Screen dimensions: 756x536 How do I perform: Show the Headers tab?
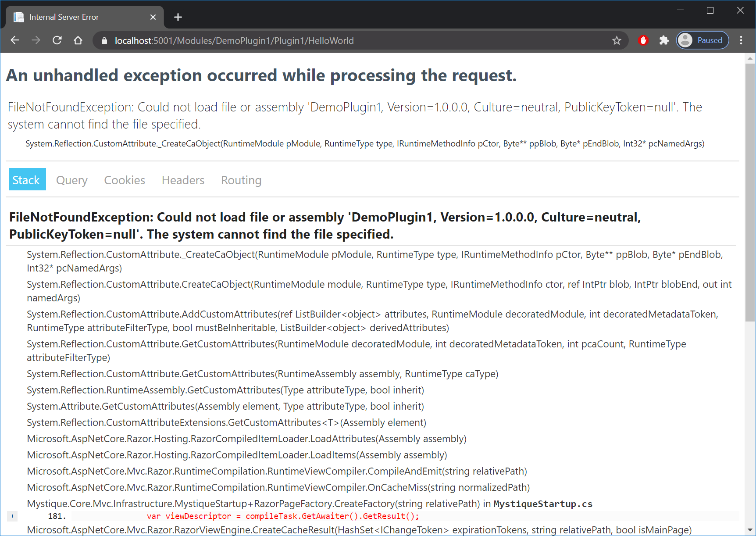[x=183, y=180]
